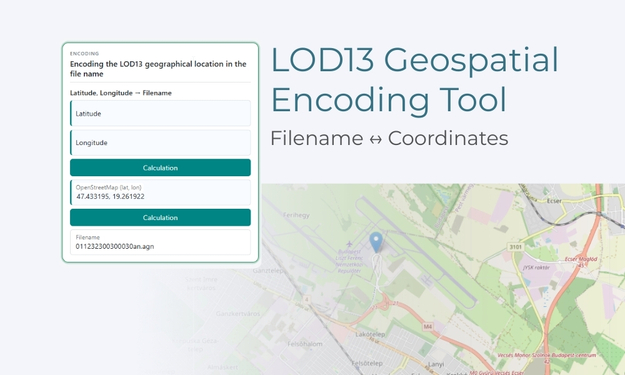Click the 'Lakótelep' map label
The height and width of the screenshot is (375, 625).
pos(370,334)
